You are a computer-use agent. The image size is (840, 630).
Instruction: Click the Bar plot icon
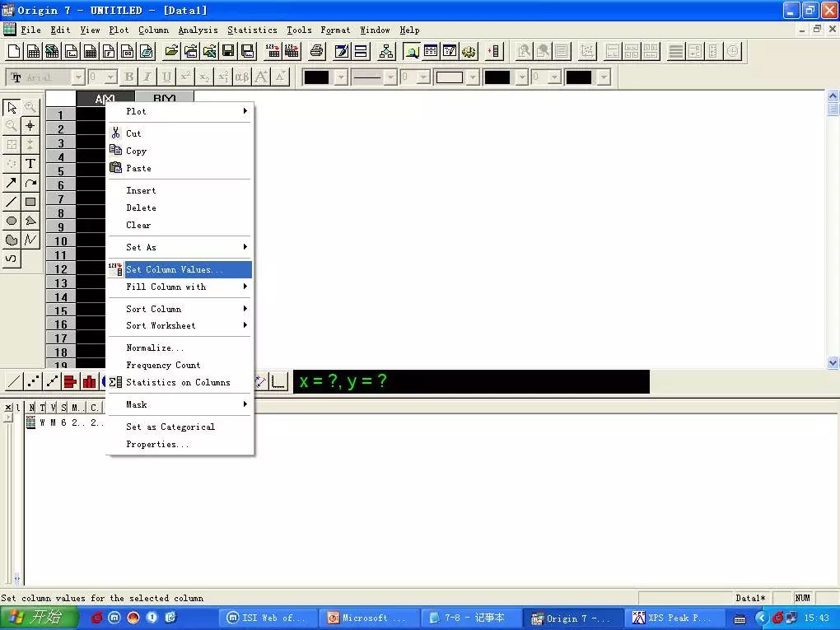[70, 381]
